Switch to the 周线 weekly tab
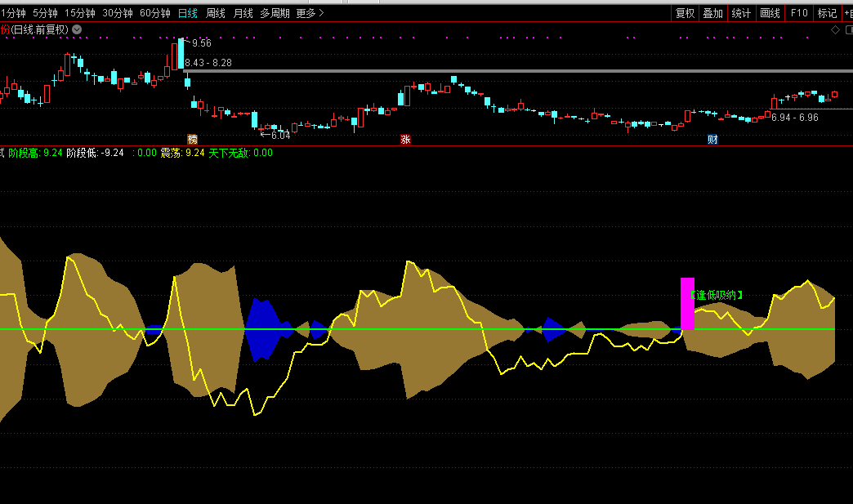Image resolution: width=853 pixels, height=504 pixels. click(x=216, y=13)
